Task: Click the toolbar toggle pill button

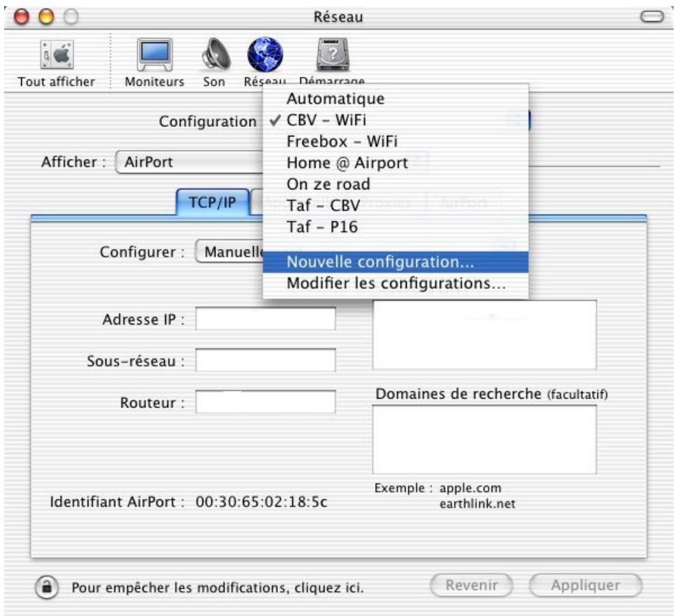Action: click(652, 16)
